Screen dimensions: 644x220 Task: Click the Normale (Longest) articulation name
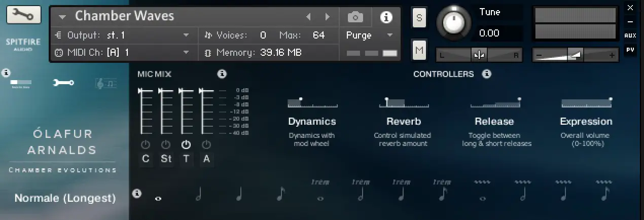65,198
